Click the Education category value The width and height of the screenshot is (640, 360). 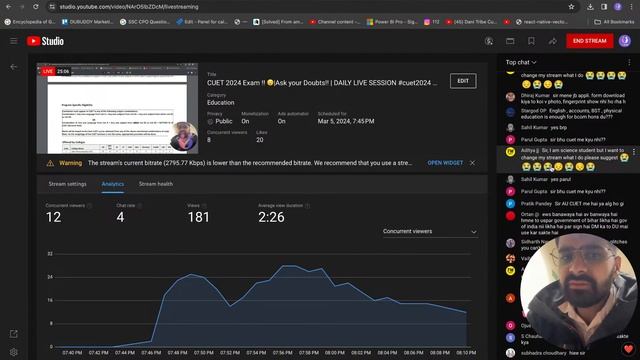[x=220, y=102]
